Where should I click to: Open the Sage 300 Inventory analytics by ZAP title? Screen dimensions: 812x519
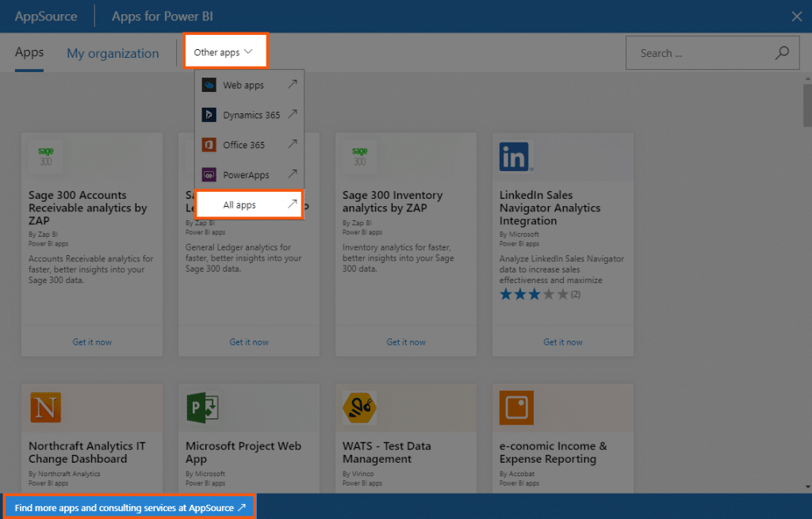[x=393, y=202]
